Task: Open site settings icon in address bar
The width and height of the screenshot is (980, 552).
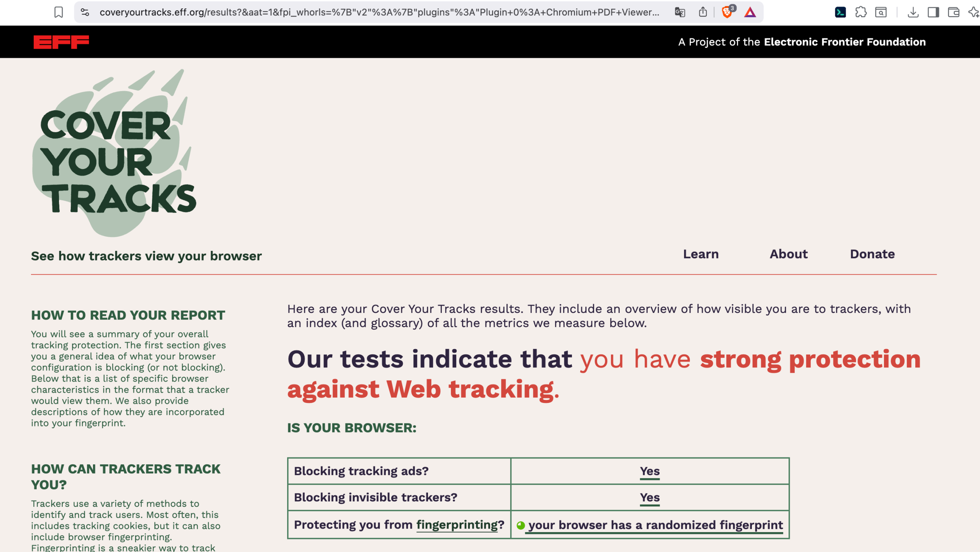Action: [85, 12]
